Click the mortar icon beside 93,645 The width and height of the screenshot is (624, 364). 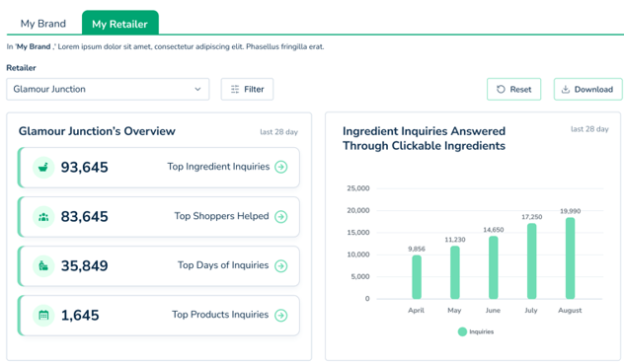(43, 167)
